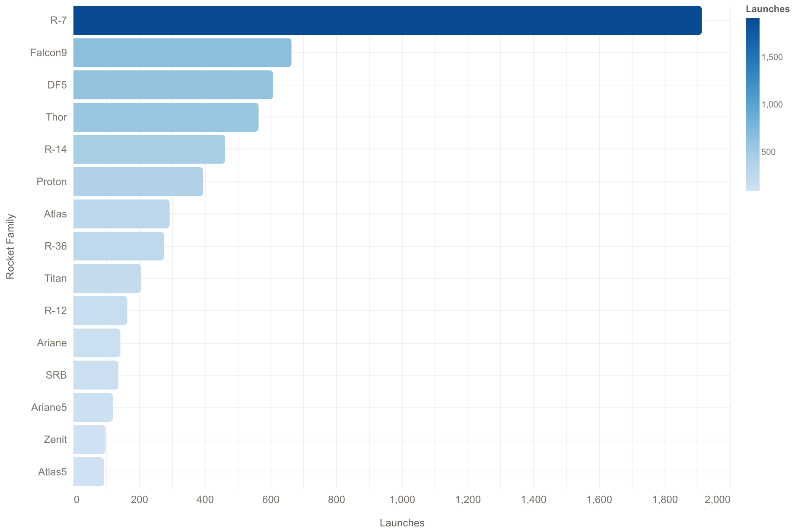
Task: Select the "Titan" axis label
Action: pyautogui.click(x=56, y=278)
